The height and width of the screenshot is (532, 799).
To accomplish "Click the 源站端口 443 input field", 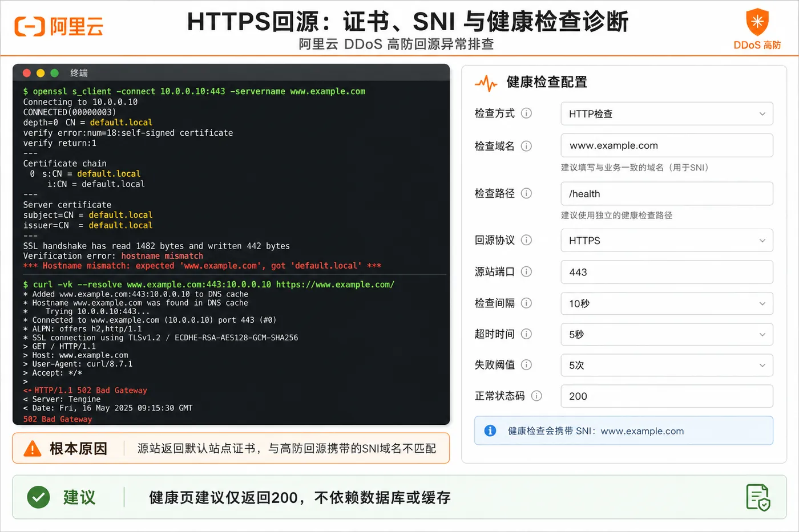I will point(667,272).
